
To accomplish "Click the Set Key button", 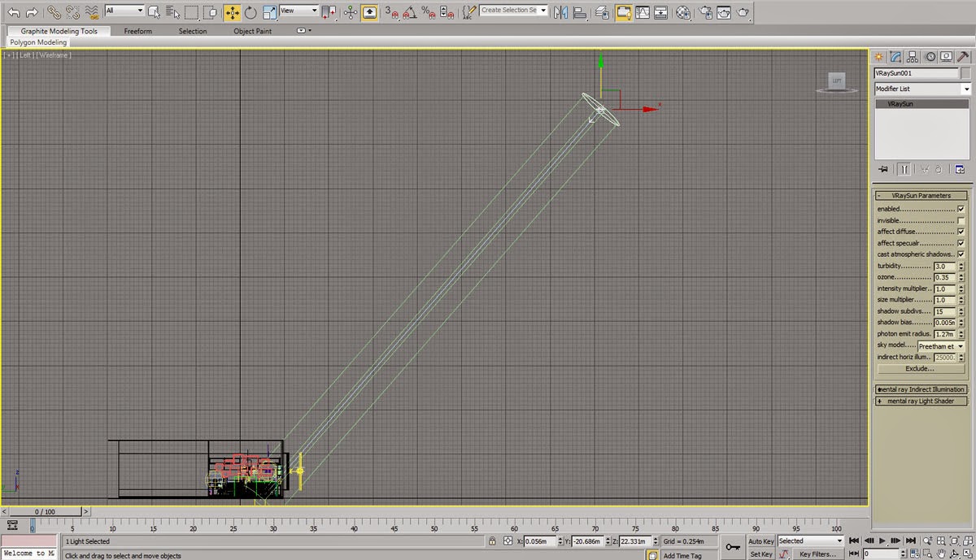I will tap(760, 554).
